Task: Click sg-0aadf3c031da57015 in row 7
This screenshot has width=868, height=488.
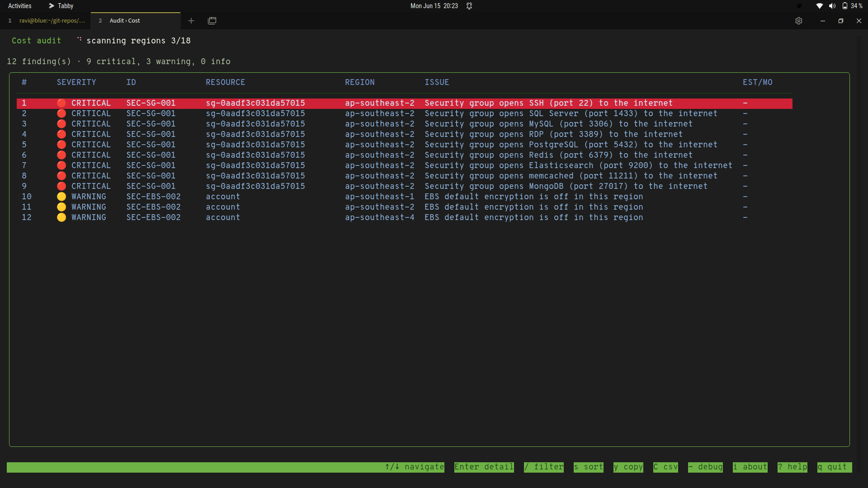Action: [255, 166]
